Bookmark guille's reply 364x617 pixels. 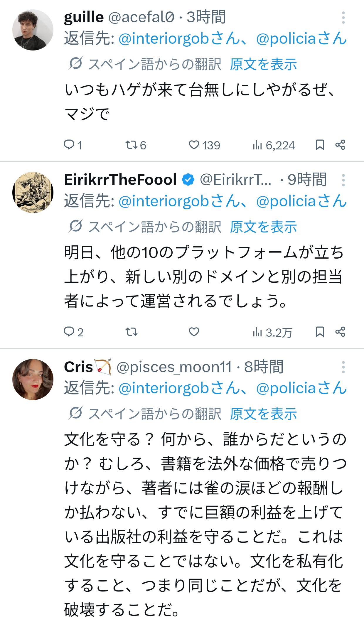320,145
